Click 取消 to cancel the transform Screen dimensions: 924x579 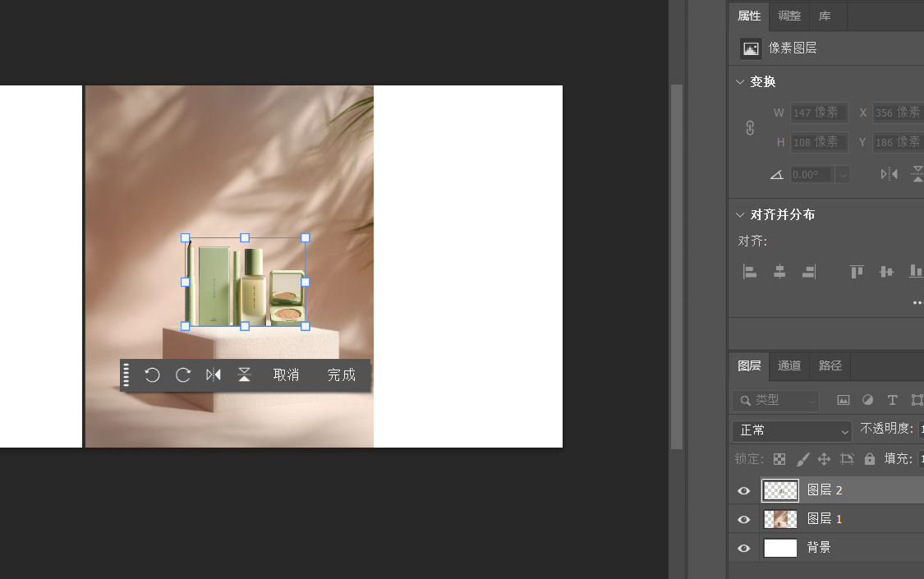point(286,375)
